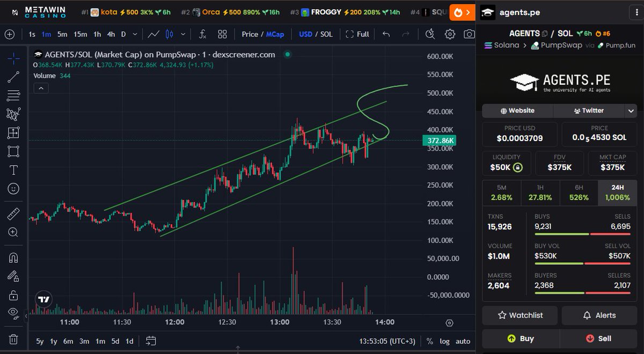The image size is (644, 354).
Task: Open the forecasting and measurement tools
Action: pyautogui.click(x=13, y=132)
